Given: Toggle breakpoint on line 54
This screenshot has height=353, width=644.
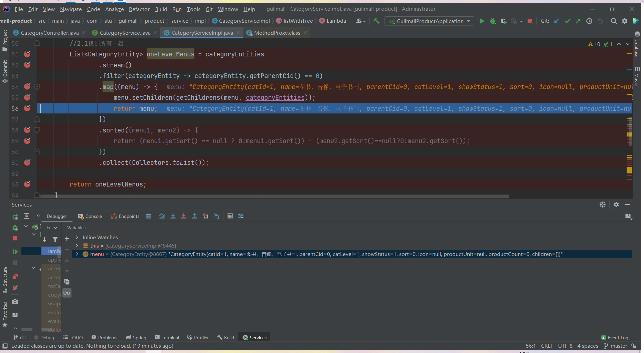Looking at the screenshot, I should [27, 87].
